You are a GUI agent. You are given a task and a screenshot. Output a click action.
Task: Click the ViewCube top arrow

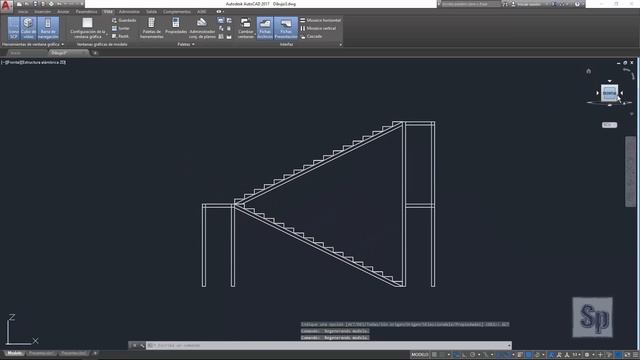609,81
